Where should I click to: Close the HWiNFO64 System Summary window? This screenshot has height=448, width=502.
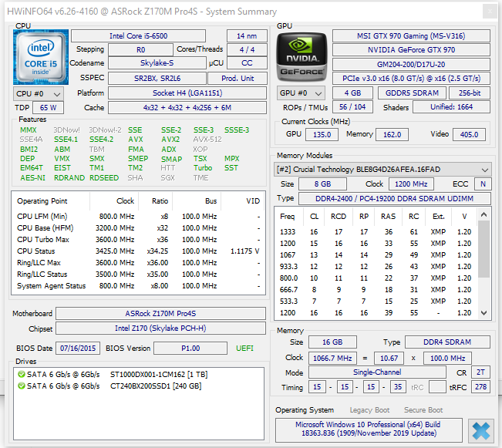pos(488,12)
